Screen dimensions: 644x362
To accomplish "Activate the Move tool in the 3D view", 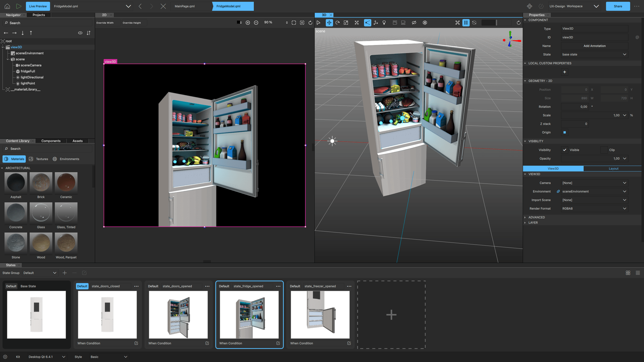I will click(x=329, y=22).
